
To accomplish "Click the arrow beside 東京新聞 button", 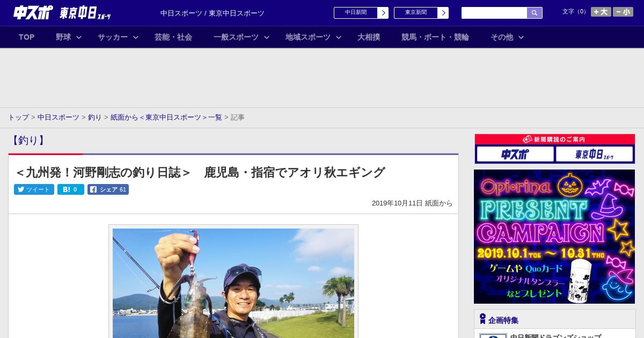I will point(443,13).
